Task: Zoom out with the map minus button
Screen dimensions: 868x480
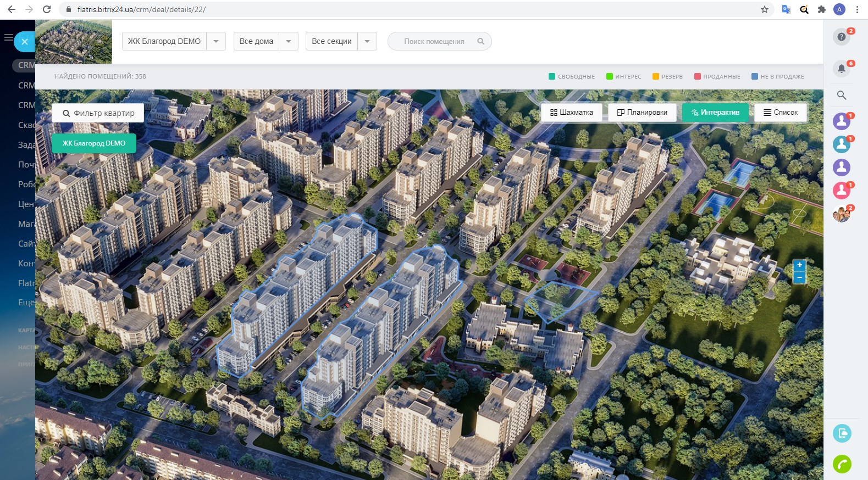Action: click(x=799, y=278)
